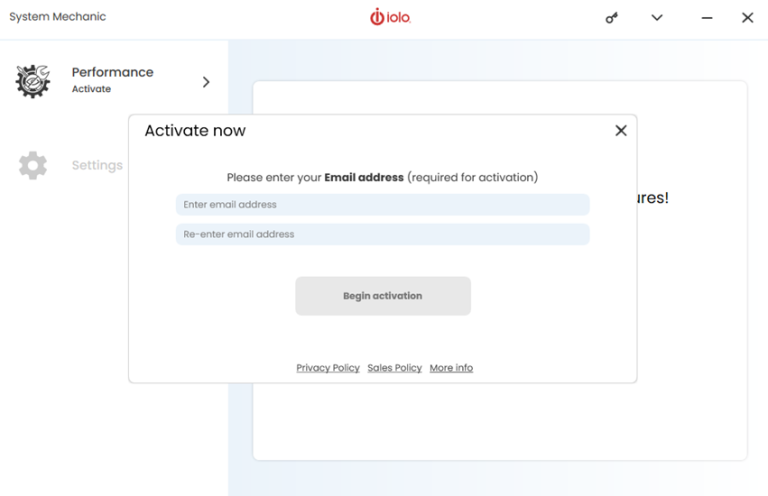This screenshot has height=496, width=768.
Task: Open the Sales Policy link
Action: 394,368
